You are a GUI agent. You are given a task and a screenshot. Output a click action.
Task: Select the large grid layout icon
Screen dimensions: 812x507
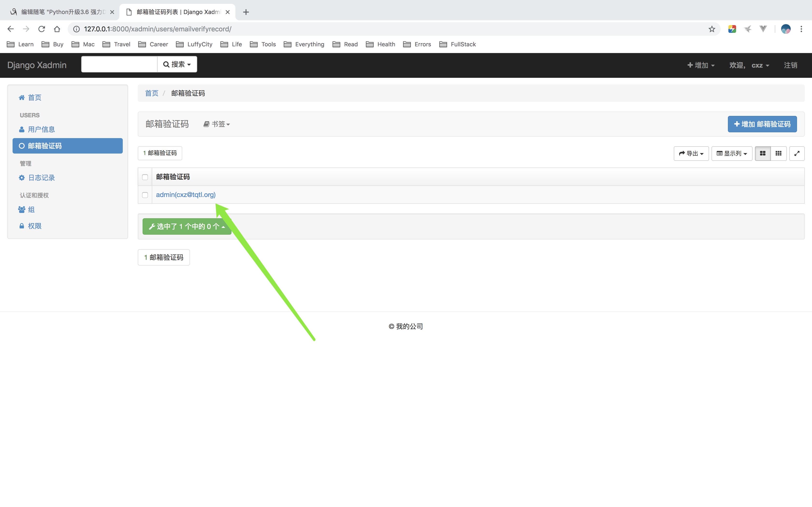[x=762, y=153]
